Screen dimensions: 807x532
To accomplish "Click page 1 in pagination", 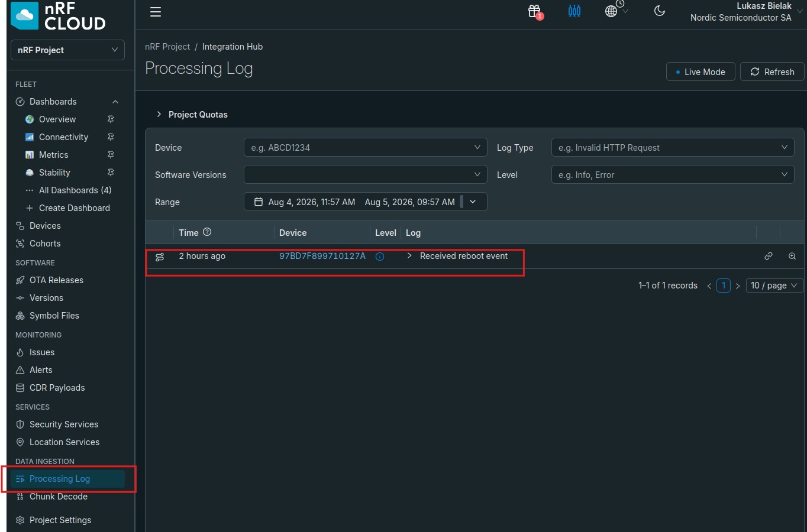I will 724,286.
